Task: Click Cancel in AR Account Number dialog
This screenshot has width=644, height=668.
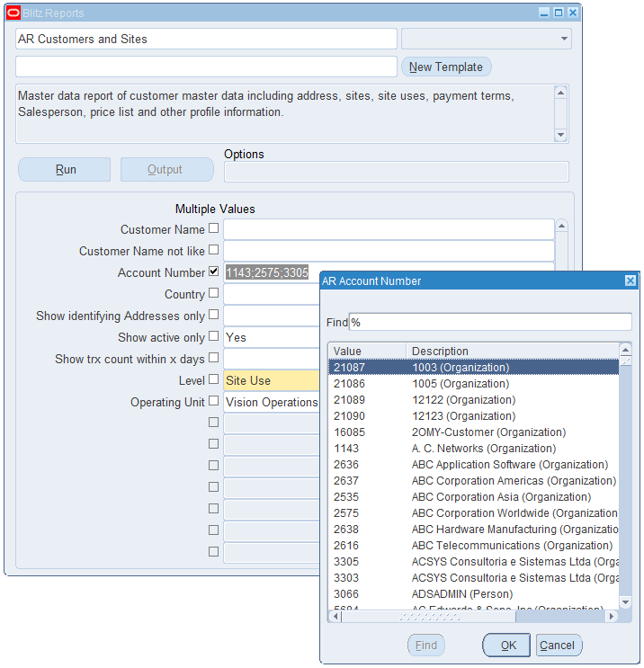Action: tap(559, 645)
